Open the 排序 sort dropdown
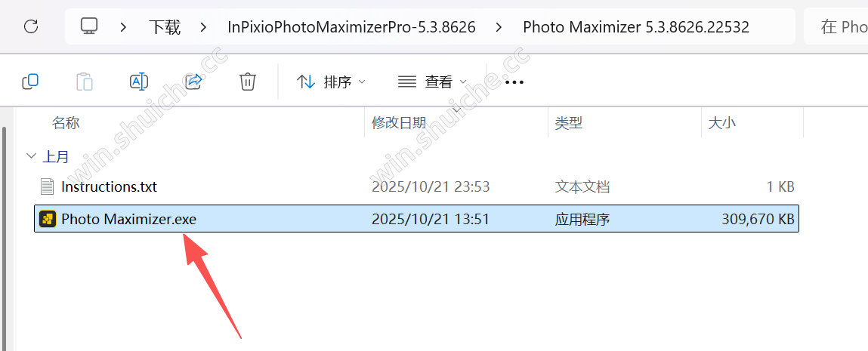The image size is (868, 351). click(x=331, y=82)
